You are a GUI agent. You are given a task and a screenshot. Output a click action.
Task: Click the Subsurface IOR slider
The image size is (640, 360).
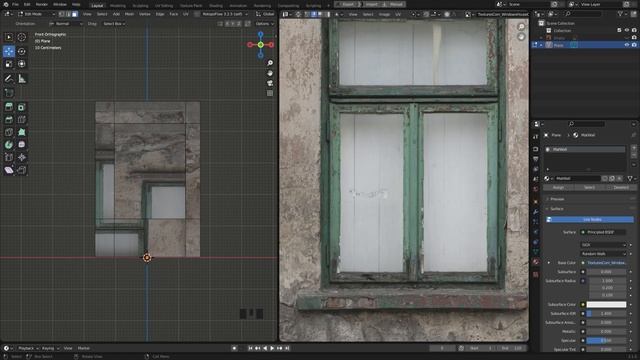tap(606, 313)
